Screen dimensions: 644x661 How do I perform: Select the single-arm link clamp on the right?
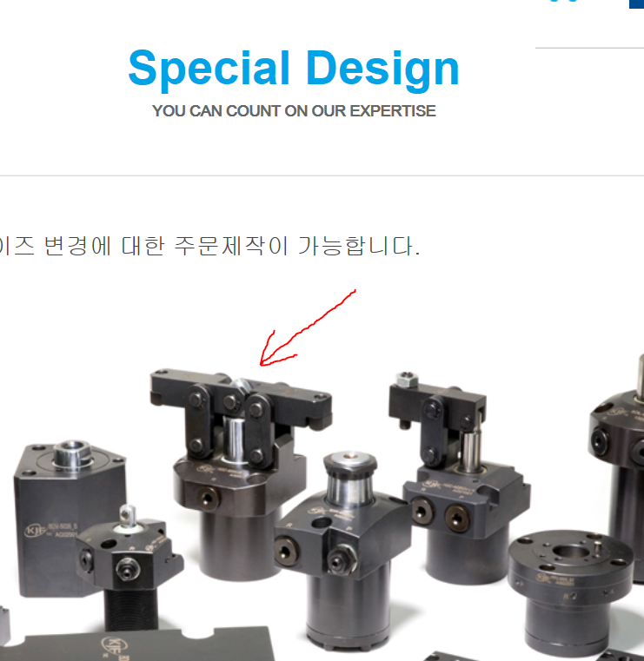pos(460,476)
